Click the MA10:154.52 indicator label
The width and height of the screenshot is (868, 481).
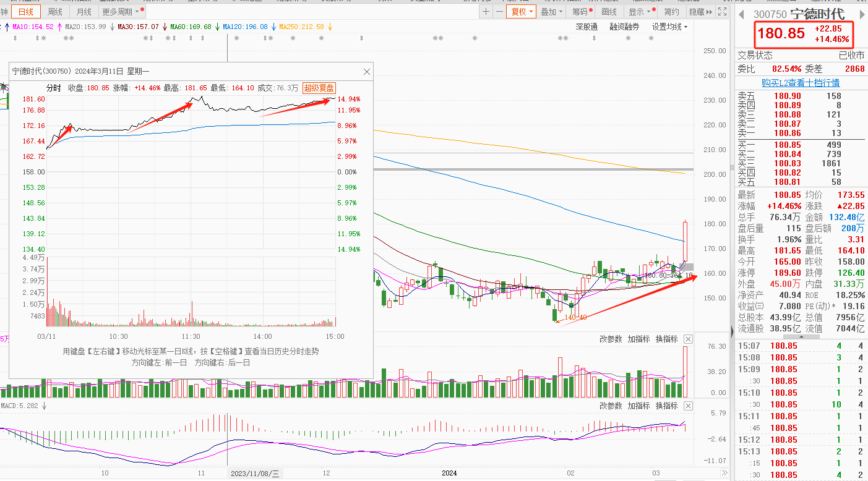[33, 27]
